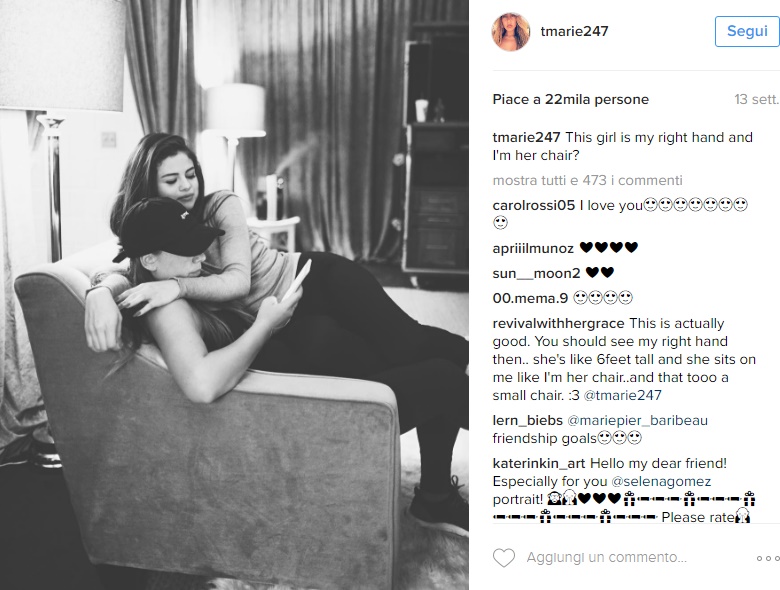Click the heart like icon
Image resolution: width=780 pixels, height=590 pixels.
pos(503,558)
